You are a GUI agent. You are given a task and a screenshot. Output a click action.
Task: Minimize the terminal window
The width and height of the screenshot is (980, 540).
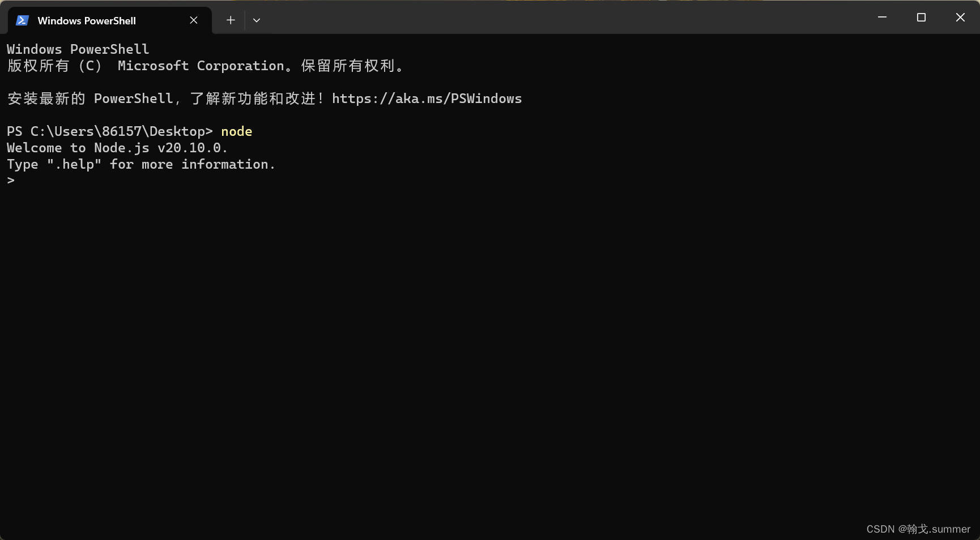click(882, 18)
